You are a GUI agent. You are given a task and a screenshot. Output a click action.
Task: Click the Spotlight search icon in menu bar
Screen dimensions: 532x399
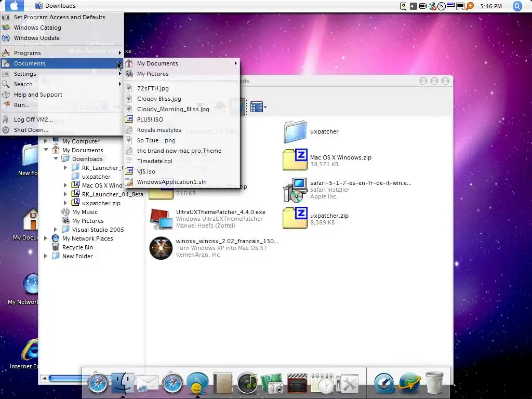(x=517, y=6)
